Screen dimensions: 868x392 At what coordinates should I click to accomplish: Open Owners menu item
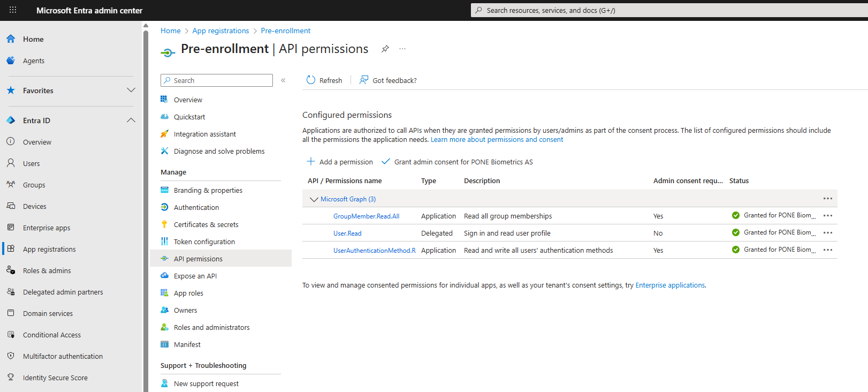point(185,310)
